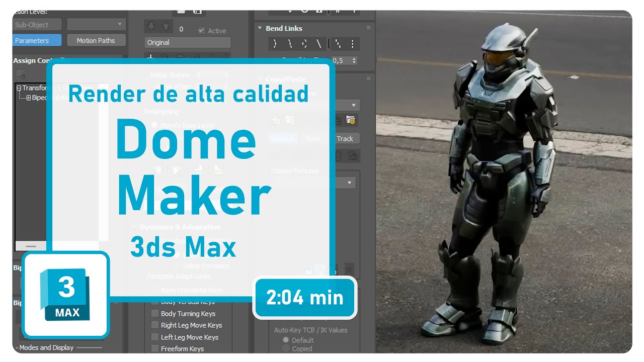Enable the Left Leg Move Keys checkbox
Viewport: 644px width, 362px height.
[x=155, y=337]
